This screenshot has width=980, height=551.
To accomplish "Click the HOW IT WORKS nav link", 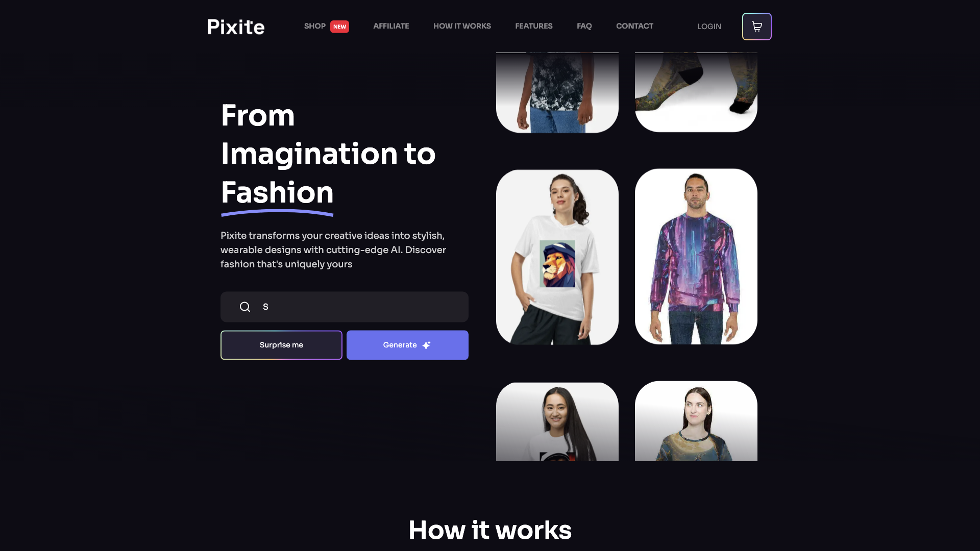I will click(462, 26).
